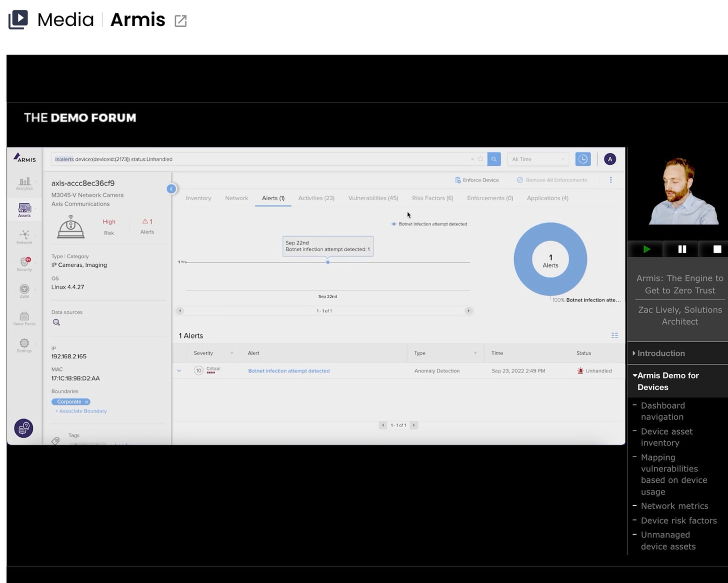Open the Settings gear sidebar icon
728x583 pixels.
tap(24, 345)
